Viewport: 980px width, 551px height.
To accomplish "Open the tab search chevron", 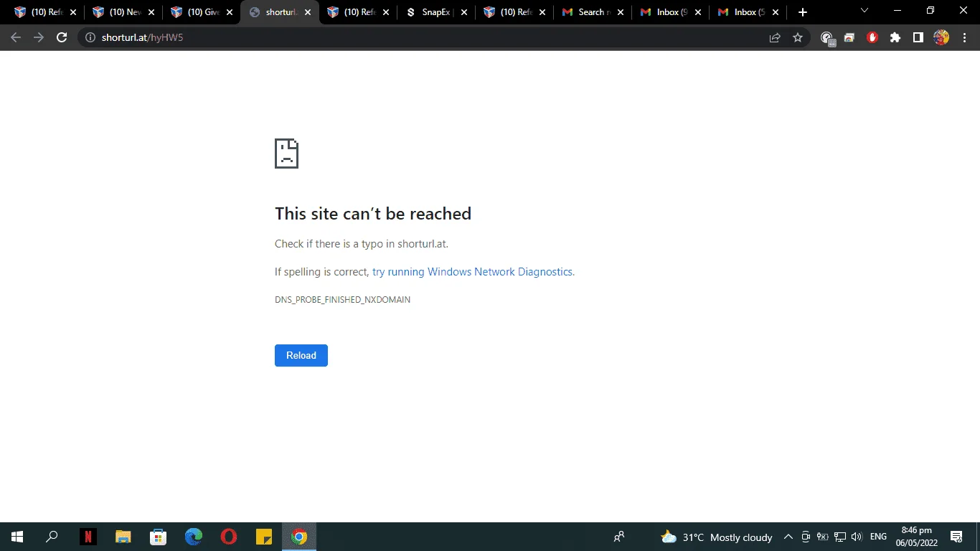I will (864, 11).
